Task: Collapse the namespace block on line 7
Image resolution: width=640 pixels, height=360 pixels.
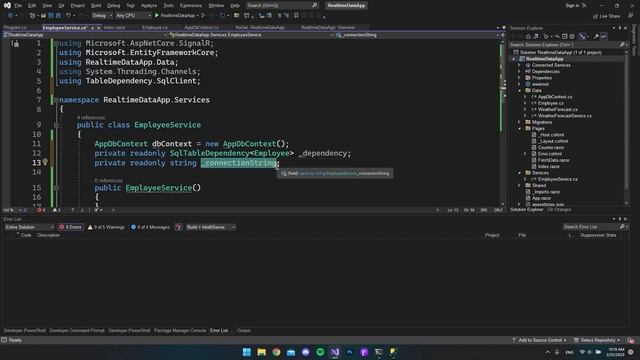Action: [x=56, y=100]
